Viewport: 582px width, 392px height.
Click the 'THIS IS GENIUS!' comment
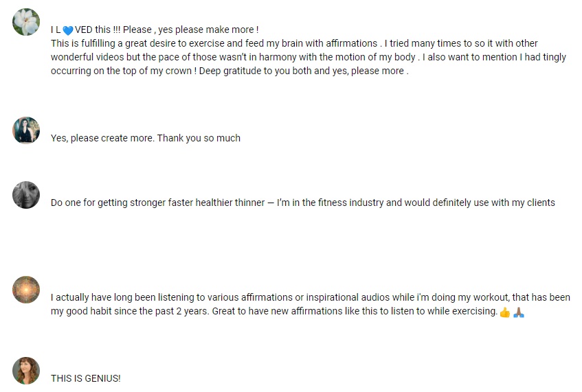pos(86,378)
